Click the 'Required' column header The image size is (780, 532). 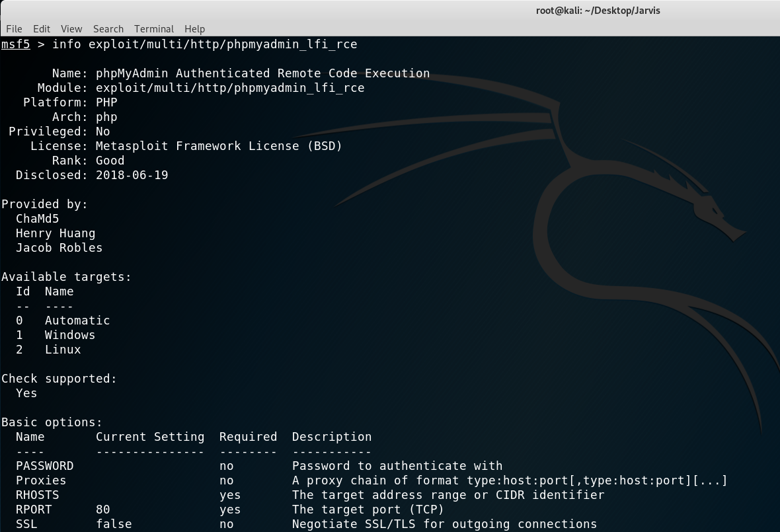[249, 437]
